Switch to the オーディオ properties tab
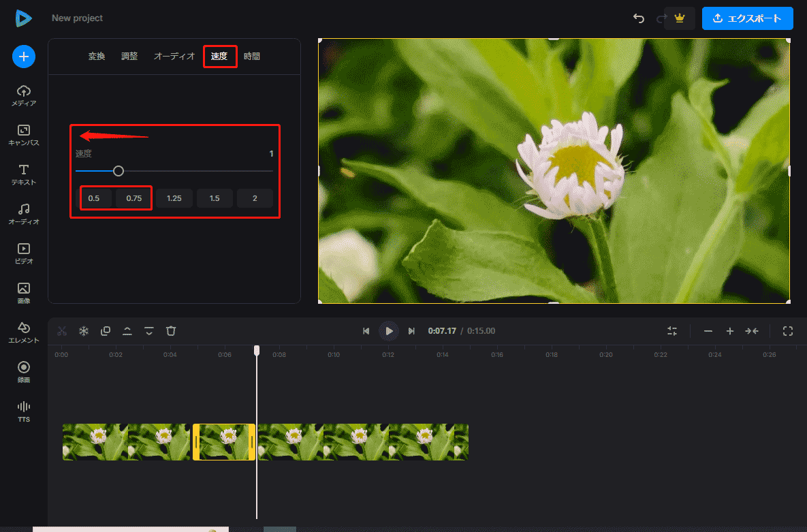Image resolution: width=807 pixels, height=532 pixels. [x=174, y=56]
